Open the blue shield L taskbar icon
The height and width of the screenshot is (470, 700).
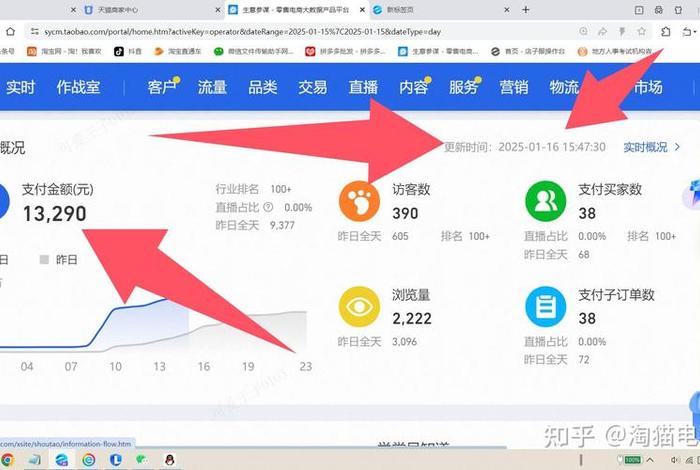[116, 460]
